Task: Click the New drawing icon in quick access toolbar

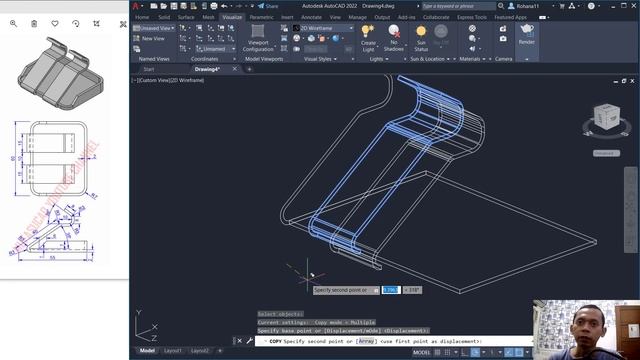Action: pos(153,6)
